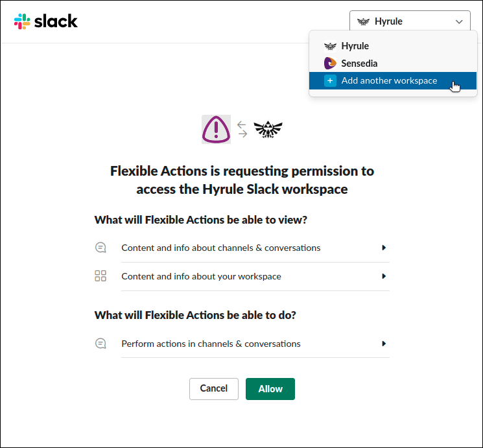The width and height of the screenshot is (483, 448).
Task: Click the Hyrule crest workspace icon
Action: [x=268, y=129]
